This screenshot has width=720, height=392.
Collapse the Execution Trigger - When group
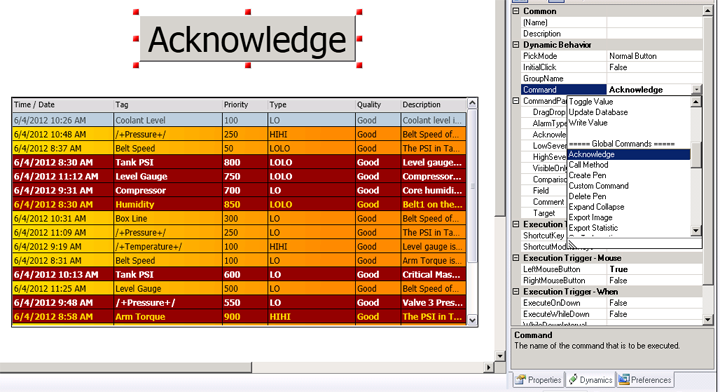coord(516,291)
